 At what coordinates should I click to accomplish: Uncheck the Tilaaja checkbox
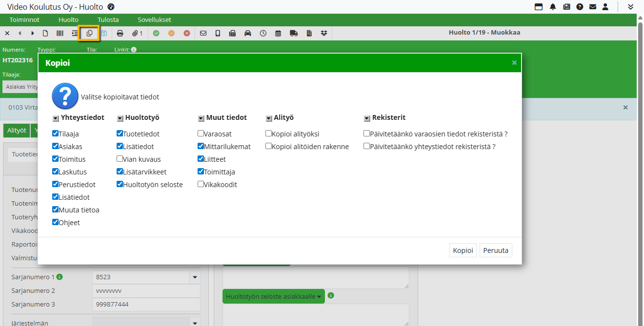tap(56, 134)
